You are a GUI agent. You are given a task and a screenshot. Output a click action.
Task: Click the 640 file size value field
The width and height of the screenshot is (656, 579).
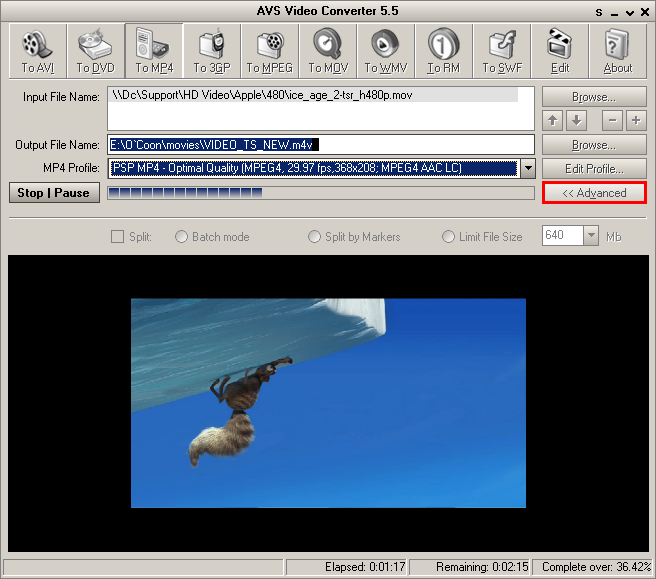562,236
